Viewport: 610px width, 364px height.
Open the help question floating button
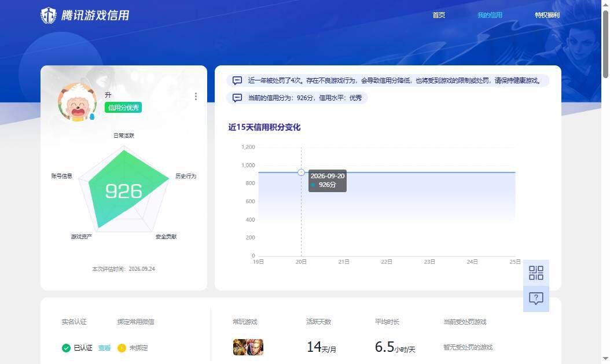coord(536,299)
